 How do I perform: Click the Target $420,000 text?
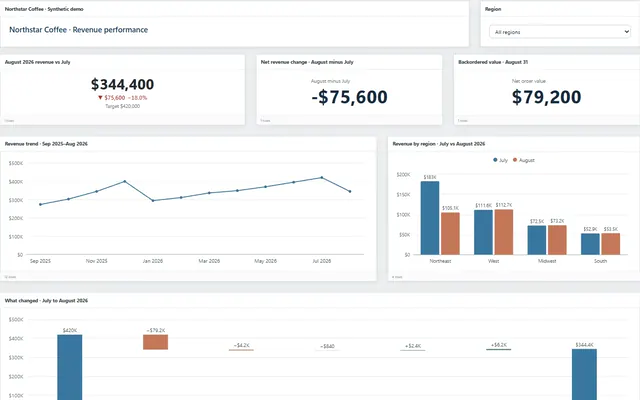click(x=122, y=106)
